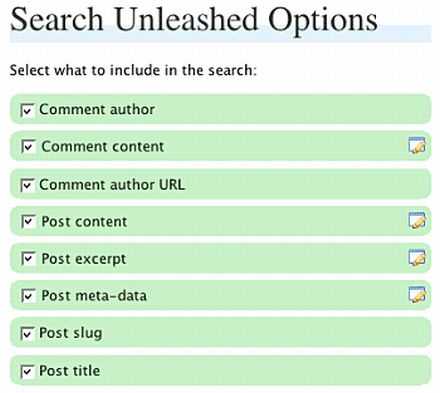The height and width of the screenshot is (393, 440).
Task: Click the Post excerpt label text
Action: (x=84, y=259)
